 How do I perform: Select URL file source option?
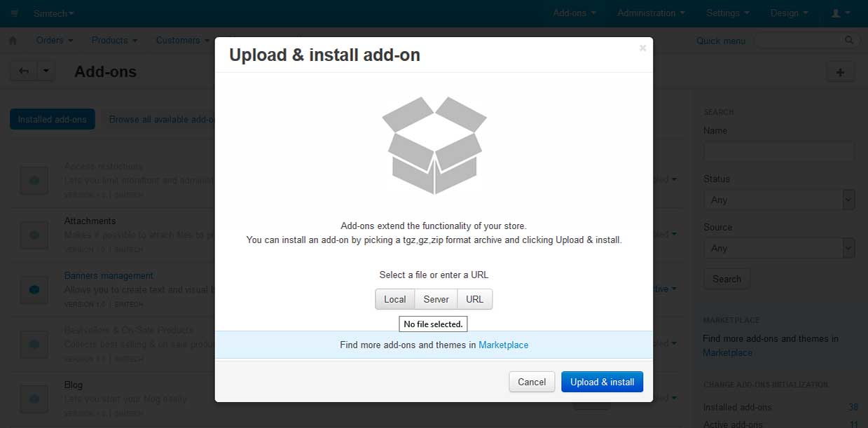tap(474, 299)
